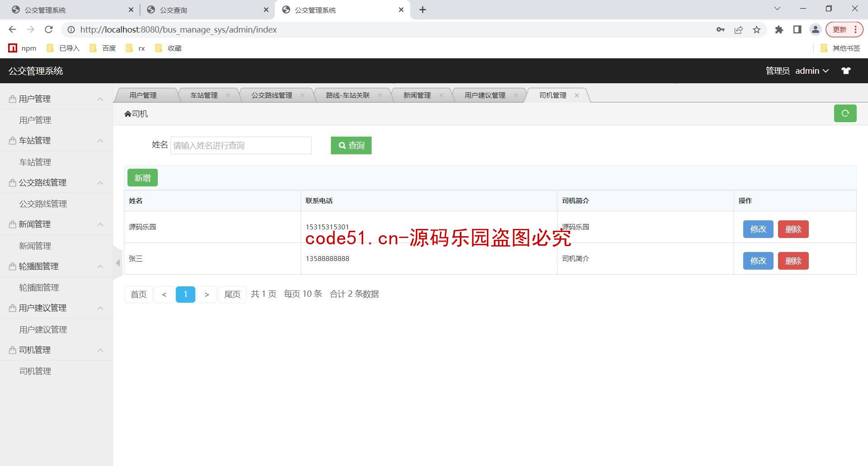Open the admin user dropdown
868x466 pixels.
coord(812,71)
